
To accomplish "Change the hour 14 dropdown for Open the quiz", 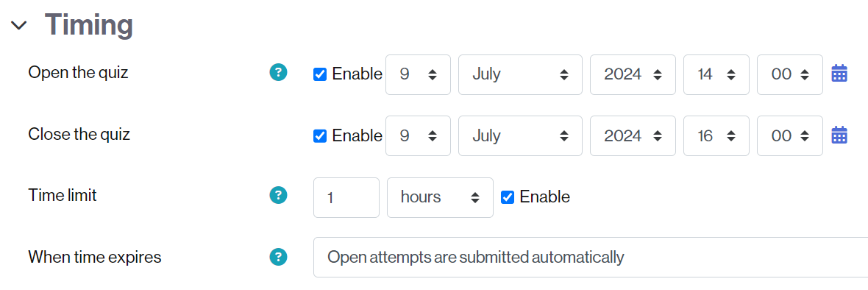I will click(716, 74).
